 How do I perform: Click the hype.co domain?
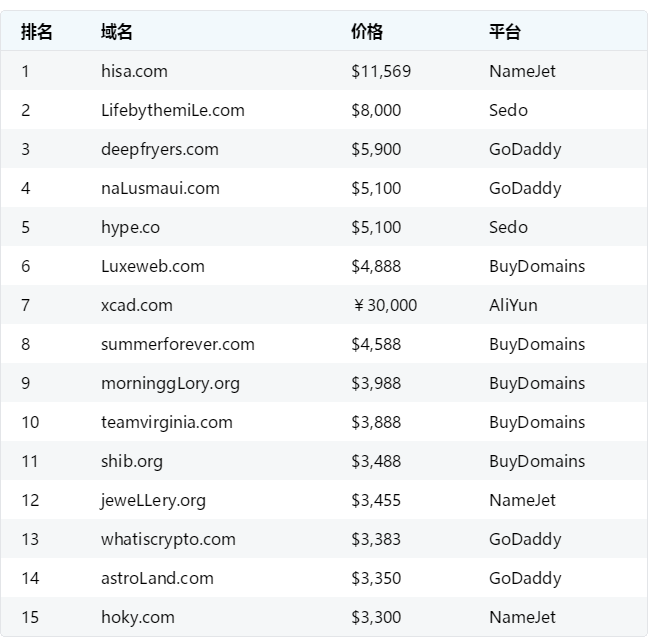pyautogui.click(x=130, y=227)
